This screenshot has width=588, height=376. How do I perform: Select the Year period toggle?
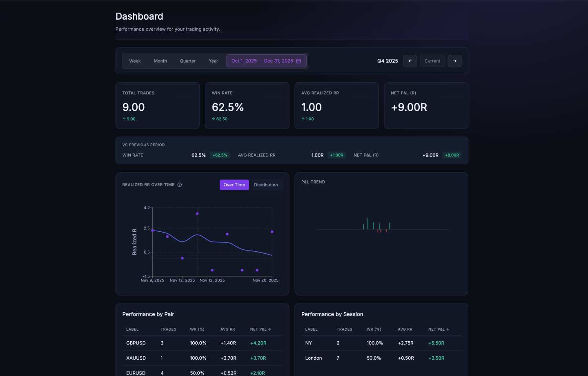[213, 60]
